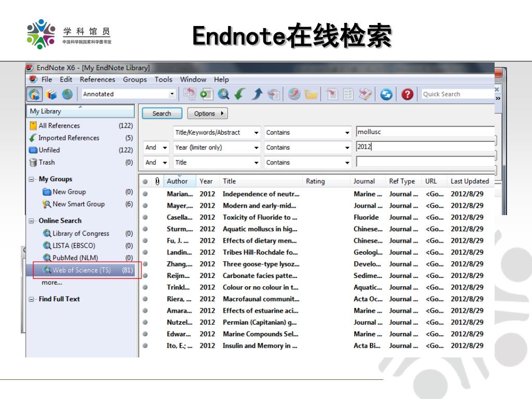Select All References group
The height and width of the screenshot is (399, 532).
(x=81, y=126)
